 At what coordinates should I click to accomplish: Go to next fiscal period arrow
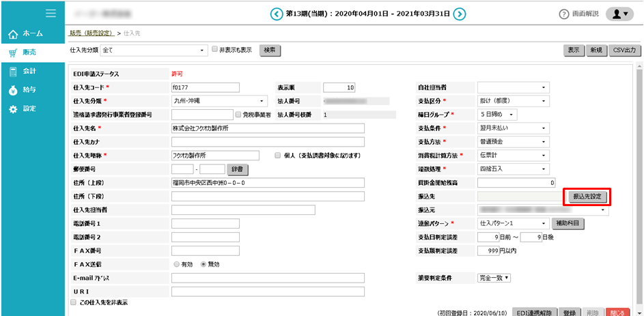coord(460,14)
